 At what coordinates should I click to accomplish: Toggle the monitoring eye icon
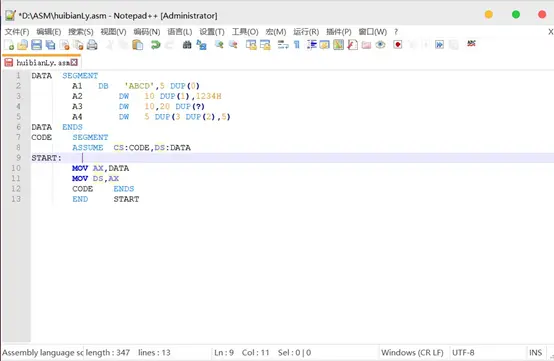tap(380, 45)
